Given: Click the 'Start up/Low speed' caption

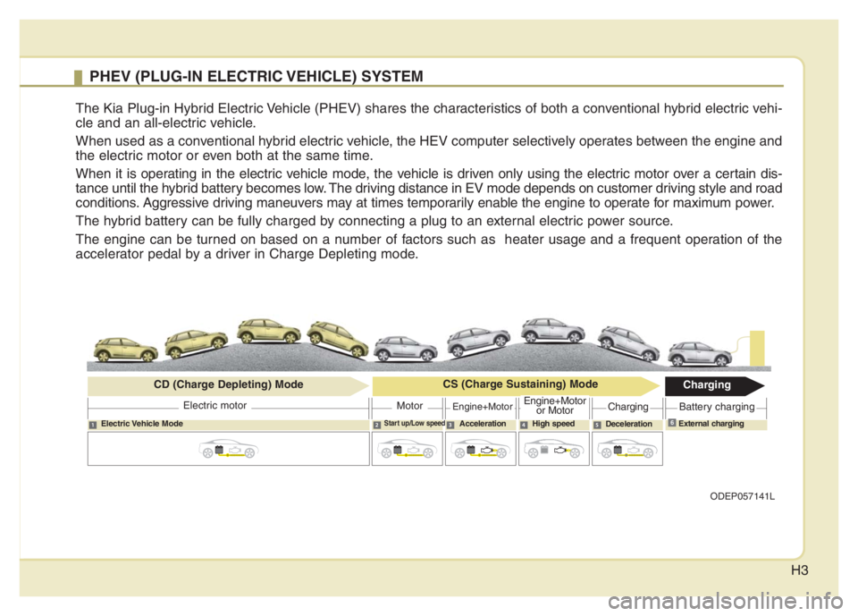Looking at the screenshot, I should click(x=414, y=423).
